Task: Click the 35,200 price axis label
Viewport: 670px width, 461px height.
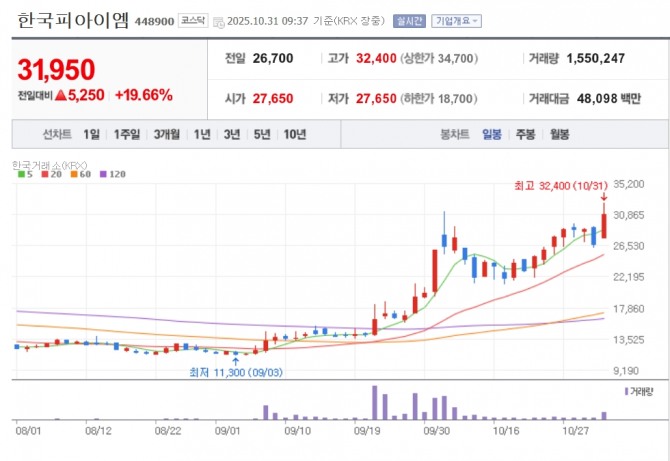Action: (629, 184)
